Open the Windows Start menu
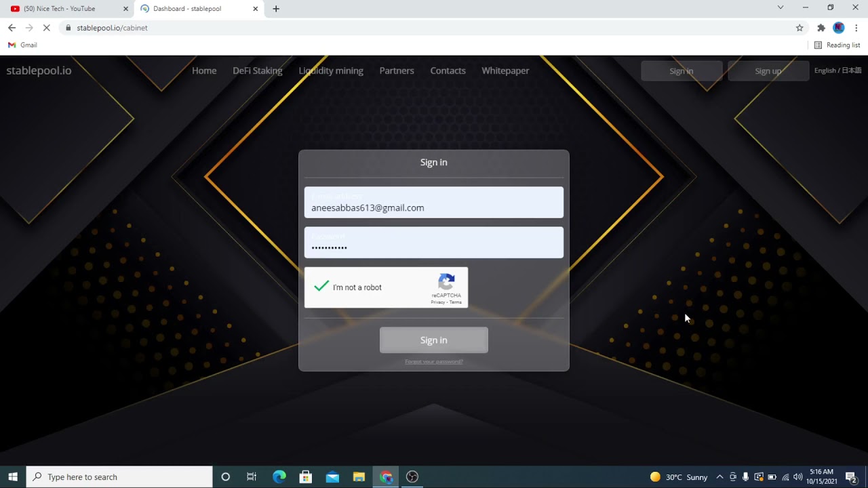This screenshot has width=868, height=488. pos(13,476)
